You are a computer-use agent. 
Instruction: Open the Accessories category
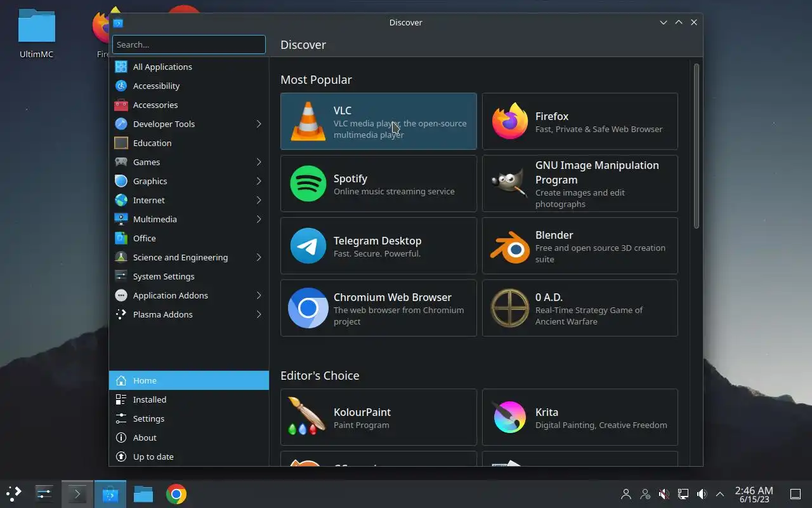click(x=189, y=105)
